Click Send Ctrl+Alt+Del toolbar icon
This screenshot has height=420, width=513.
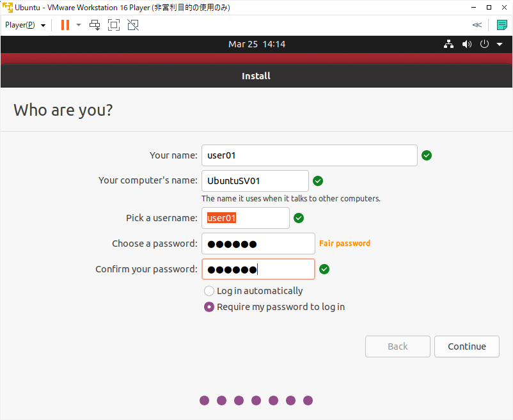[95, 25]
